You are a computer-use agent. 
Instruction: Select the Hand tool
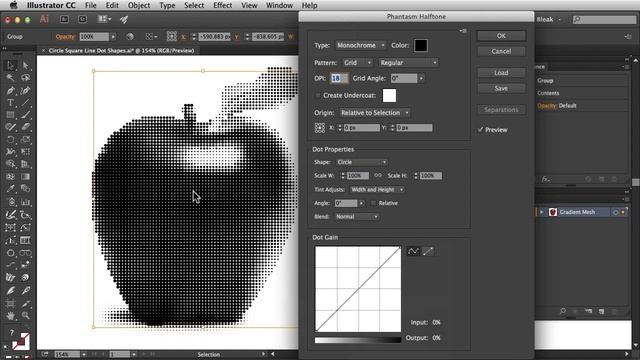point(10,316)
